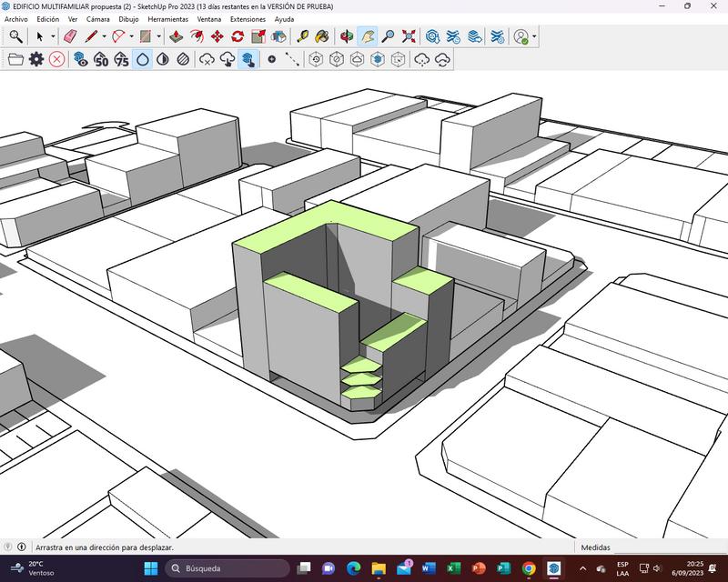Toggle the Pan hand tool
Viewport: 728px width, 582px height.
tap(368, 36)
